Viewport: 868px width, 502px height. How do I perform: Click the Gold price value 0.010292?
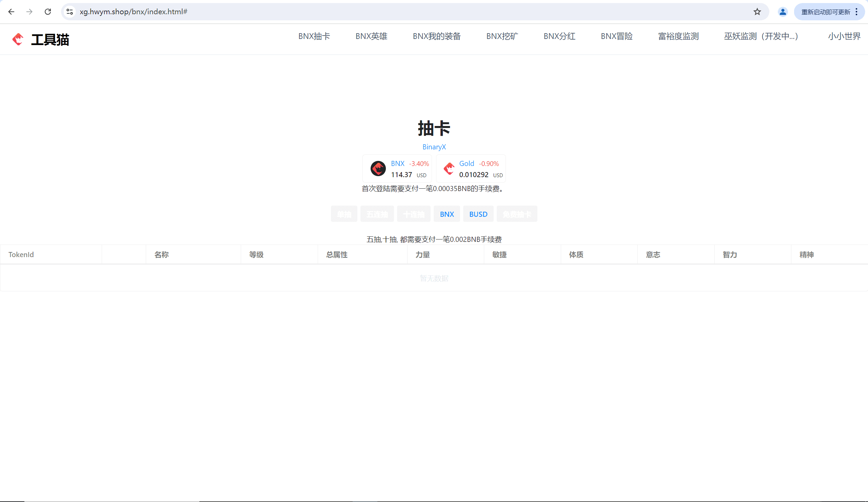click(474, 175)
